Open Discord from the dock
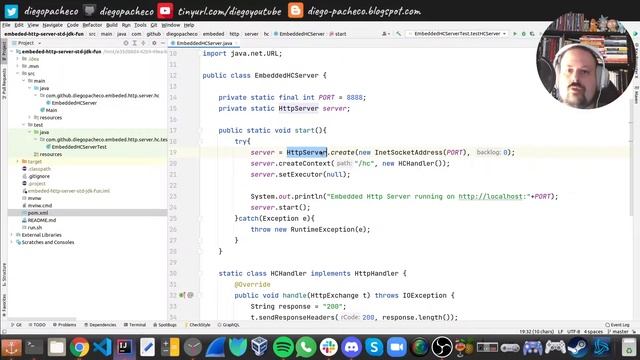Screen dimensions: 640x360 coord(351,348)
